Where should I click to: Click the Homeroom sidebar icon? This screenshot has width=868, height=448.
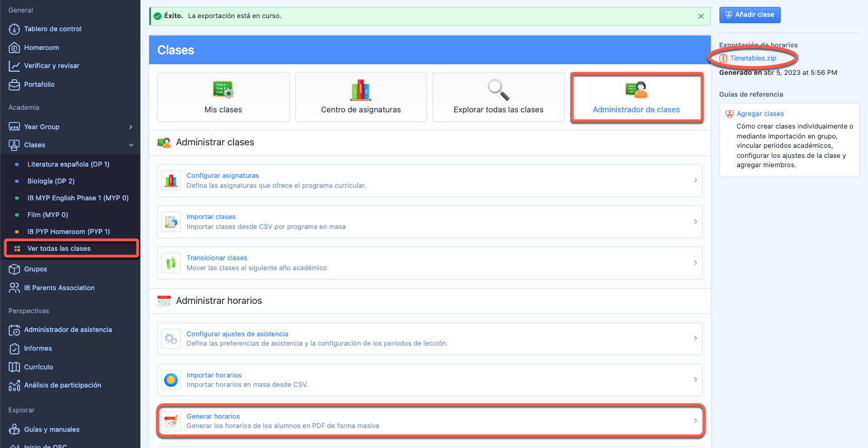[x=14, y=47]
